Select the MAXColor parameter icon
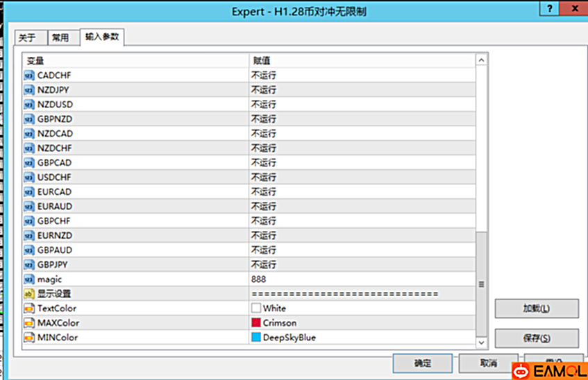This screenshot has width=588, height=380. [x=29, y=323]
